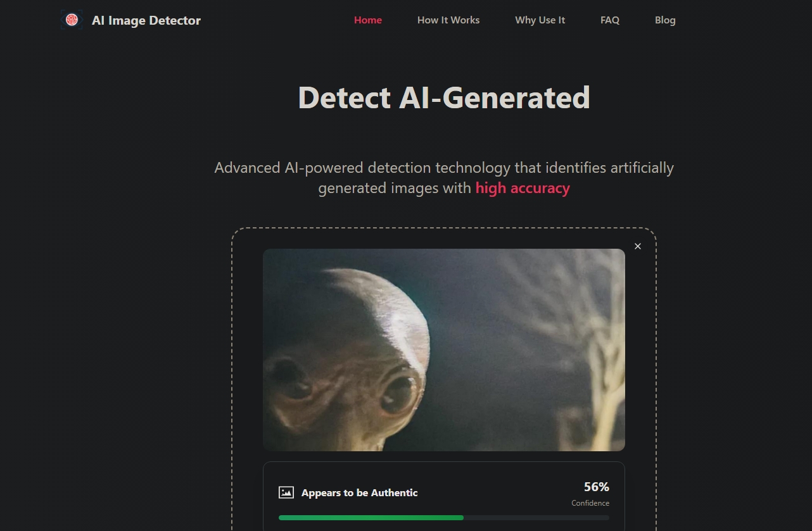The height and width of the screenshot is (531, 812).
Task: Click the picture icon beside Appears to be Authentic
Action: pyautogui.click(x=286, y=492)
